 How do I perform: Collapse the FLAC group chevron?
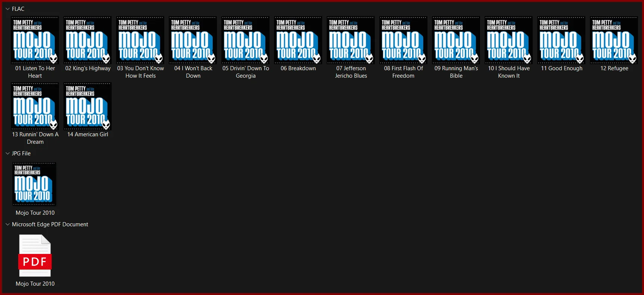point(7,9)
